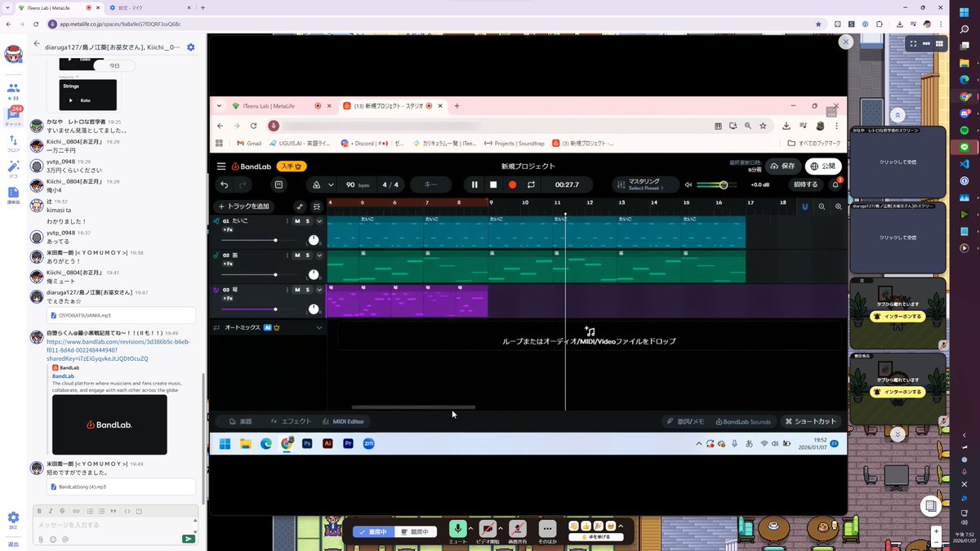Stop playback with the square stop button
This screenshot has height=551, width=980.
pyautogui.click(x=493, y=184)
